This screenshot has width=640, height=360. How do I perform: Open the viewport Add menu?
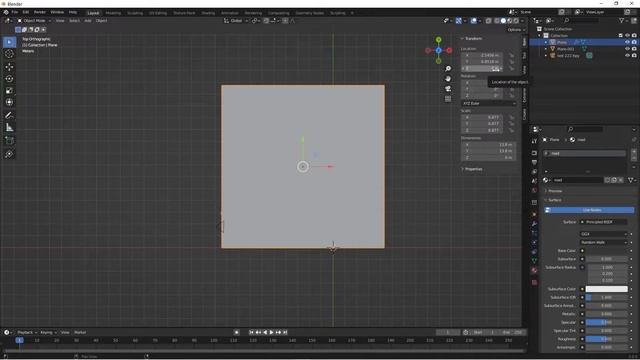click(88, 20)
